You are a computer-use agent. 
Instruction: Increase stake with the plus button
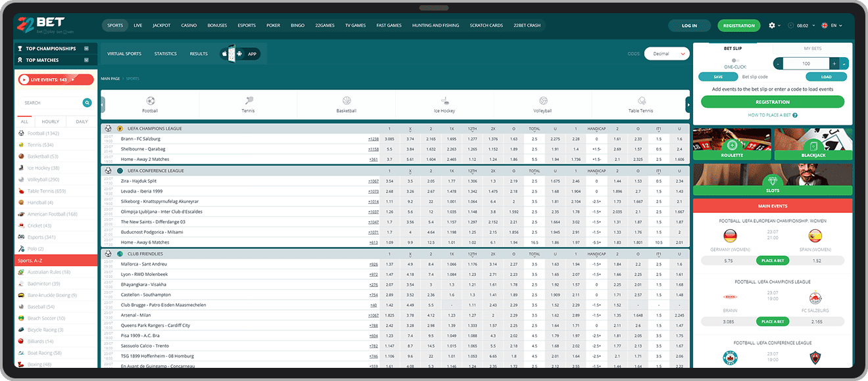[x=834, y=64]
